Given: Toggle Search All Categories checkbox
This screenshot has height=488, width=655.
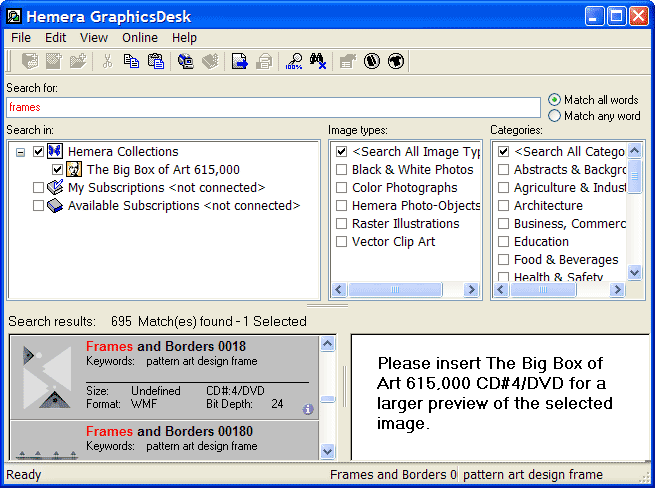Looking at the screenshot, I should click(504, 151).
